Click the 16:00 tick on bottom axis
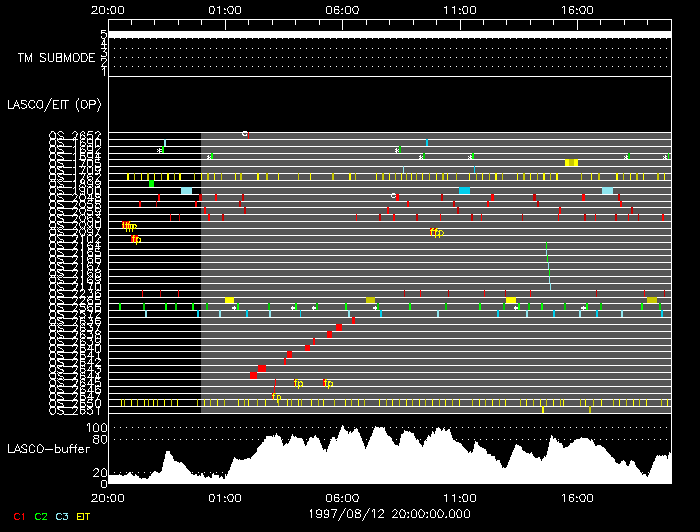 point(577,496)
